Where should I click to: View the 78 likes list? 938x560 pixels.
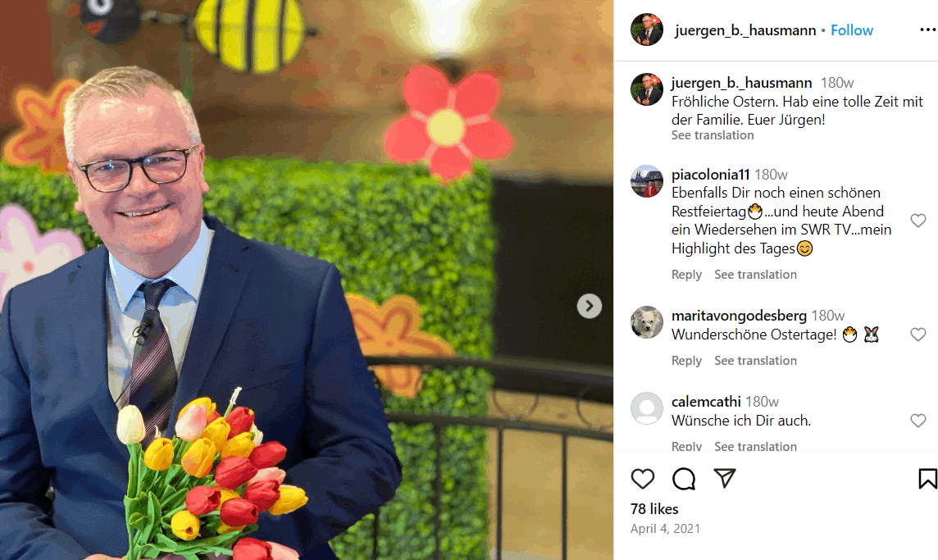coord(654,509)
